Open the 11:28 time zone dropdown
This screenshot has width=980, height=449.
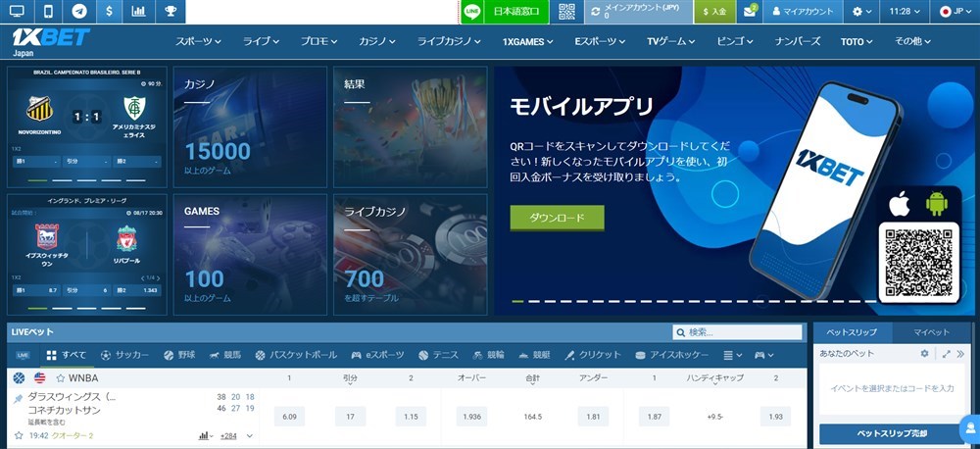coord(905,11)
